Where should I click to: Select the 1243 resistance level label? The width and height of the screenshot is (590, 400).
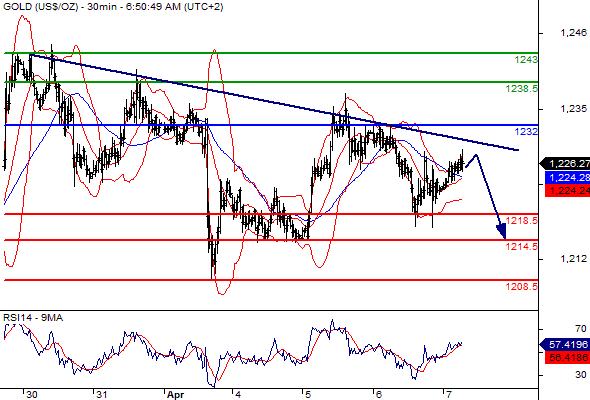[526, 59]
